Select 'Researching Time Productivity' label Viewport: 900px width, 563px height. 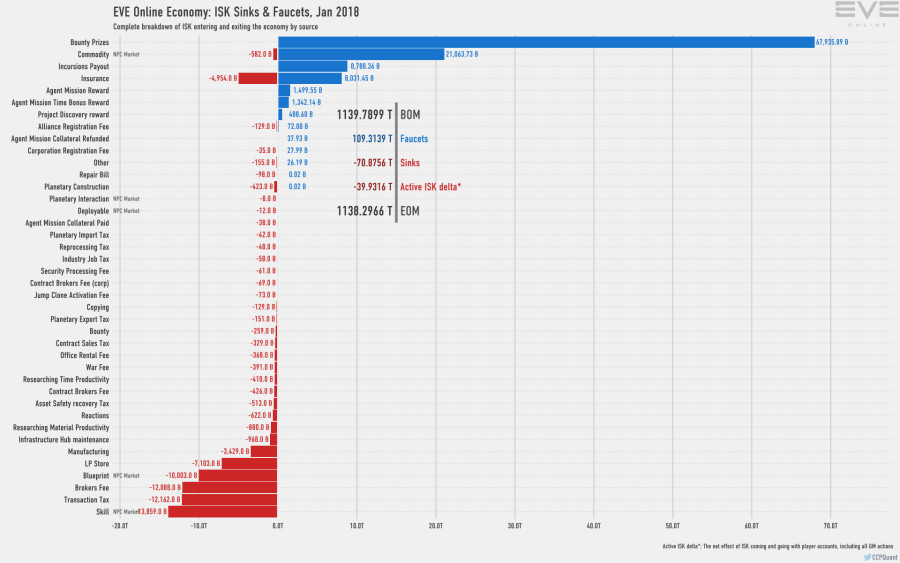(66, 380)
